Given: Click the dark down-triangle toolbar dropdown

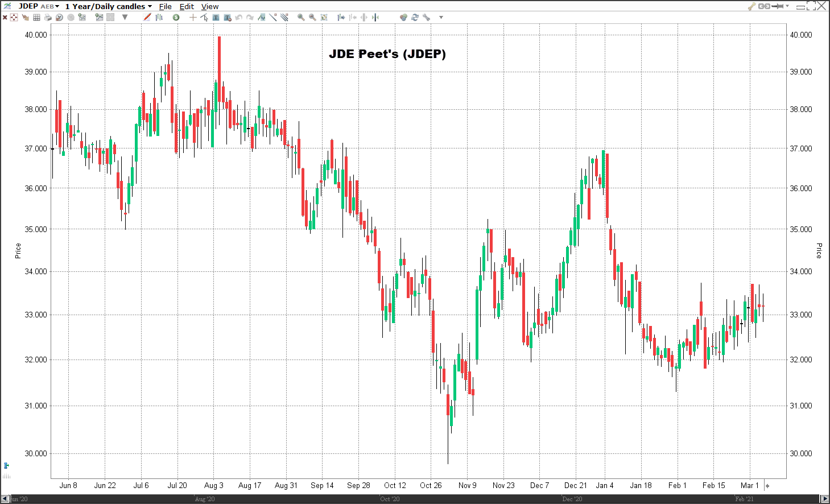Looking at the screenshot, I should (x=125, y=17).
